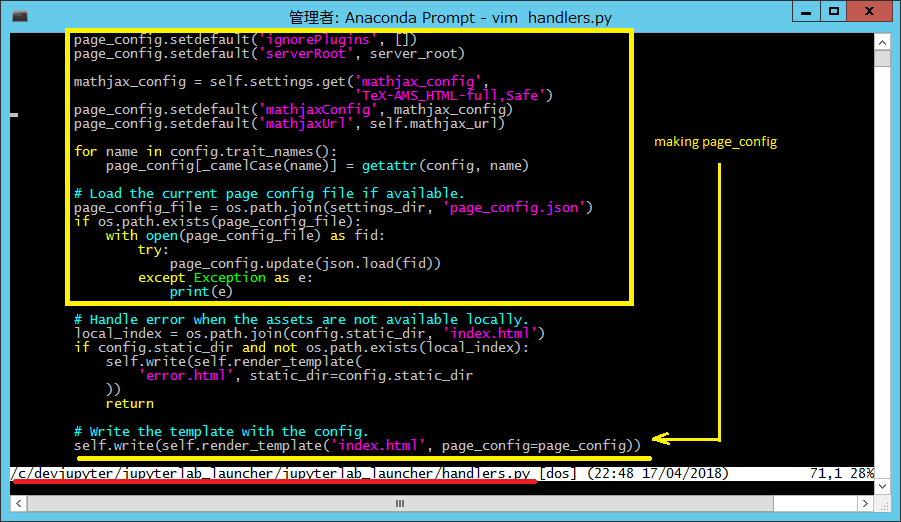Screen dimensions: 901x522
Task: Click the '[dos]' file format indicator
Action: pyautogui.click(x=558, y=474)
